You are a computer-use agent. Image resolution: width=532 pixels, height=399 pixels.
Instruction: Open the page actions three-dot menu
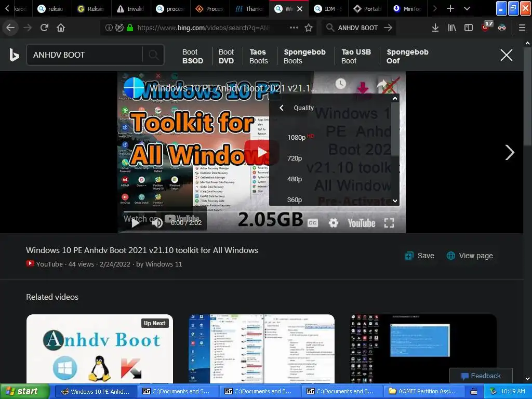point(294,28)
